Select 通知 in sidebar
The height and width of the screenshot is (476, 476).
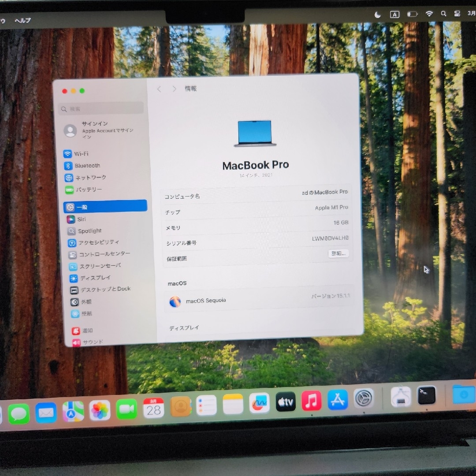pos(82,330)
